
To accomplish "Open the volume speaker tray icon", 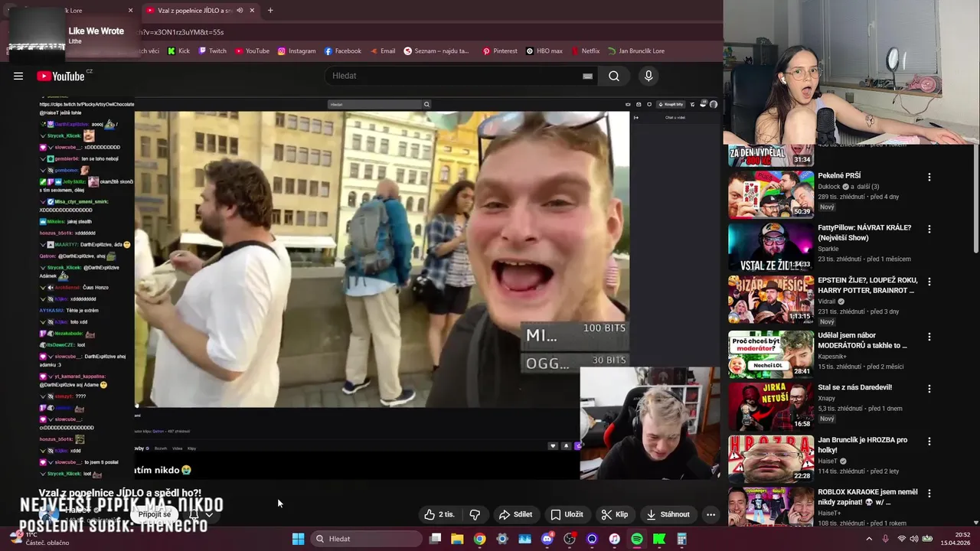I will coord(913,539).
